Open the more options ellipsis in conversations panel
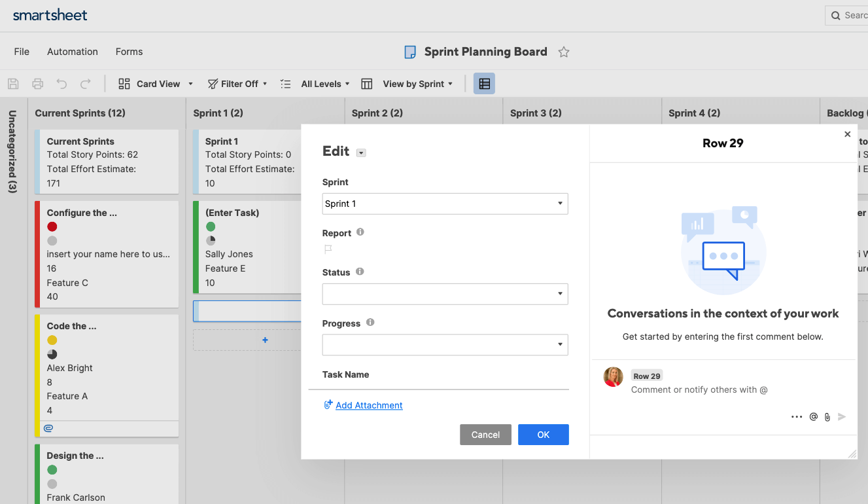Viewport: 868px width, 504px height. pyautogui.click(x=797, y=416)
